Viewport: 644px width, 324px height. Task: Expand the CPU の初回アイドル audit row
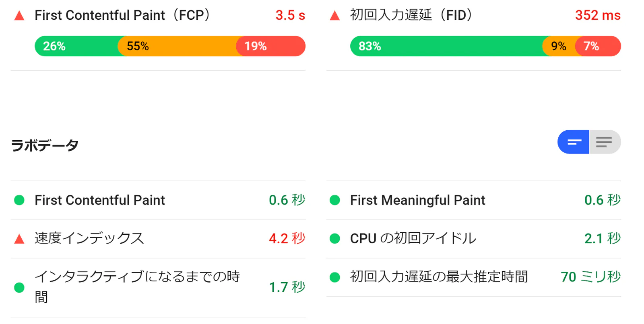pyautogui.click(x=474, y=239)
